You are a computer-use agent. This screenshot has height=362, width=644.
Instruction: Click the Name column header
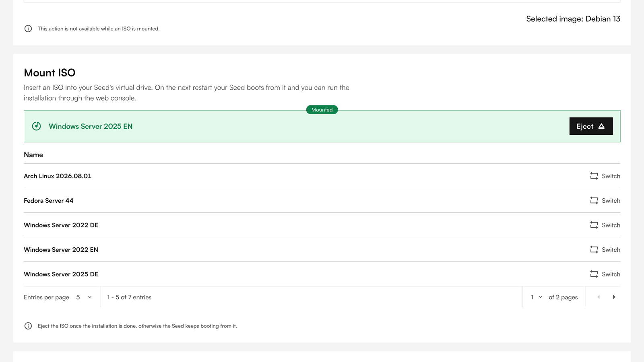[33, 155]
